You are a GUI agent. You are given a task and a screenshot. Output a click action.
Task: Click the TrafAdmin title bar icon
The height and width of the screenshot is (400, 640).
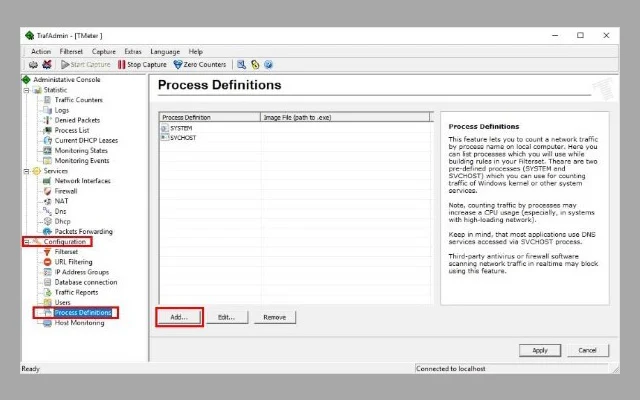click(x=29, y=36)
